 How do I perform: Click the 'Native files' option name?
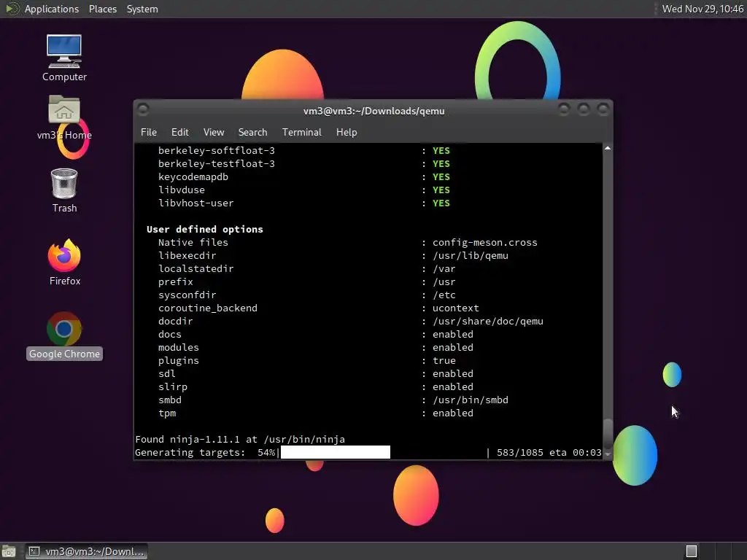193,242
